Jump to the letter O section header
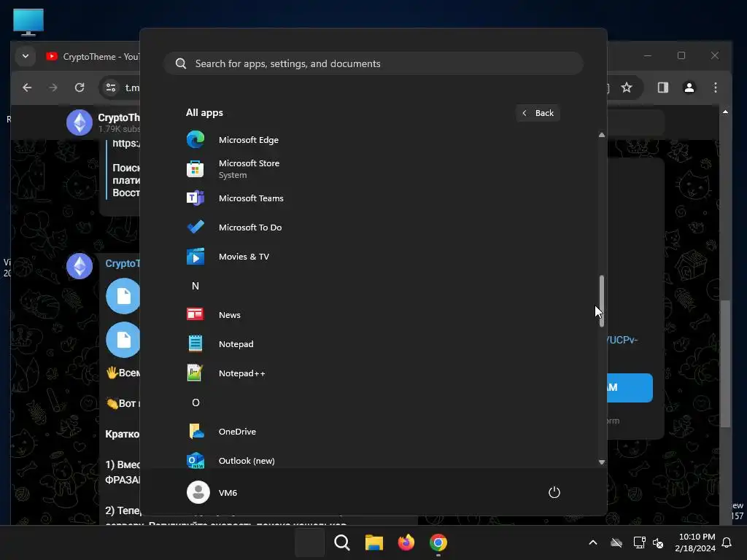 196,402
